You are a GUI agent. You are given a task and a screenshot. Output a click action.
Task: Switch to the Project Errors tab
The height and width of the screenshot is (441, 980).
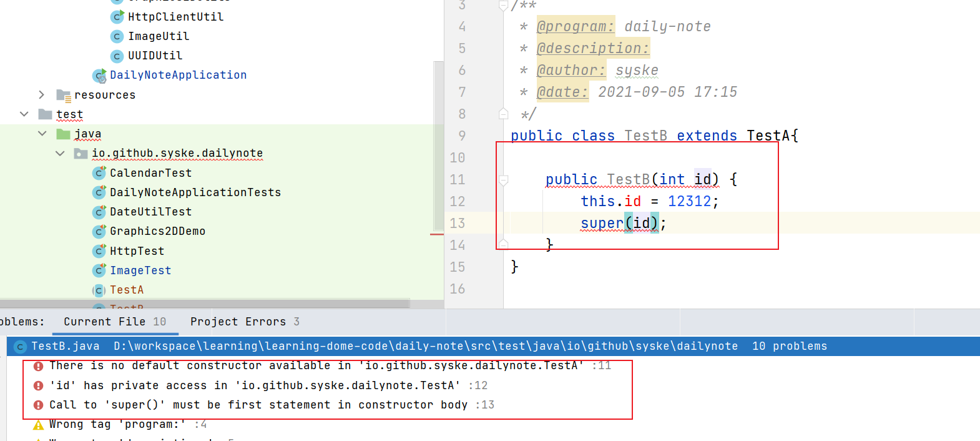[245, 322]
